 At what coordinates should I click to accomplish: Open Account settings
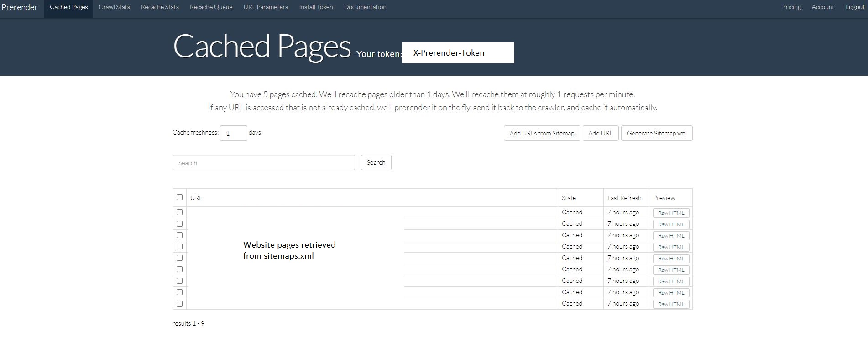tap(823, 7)
